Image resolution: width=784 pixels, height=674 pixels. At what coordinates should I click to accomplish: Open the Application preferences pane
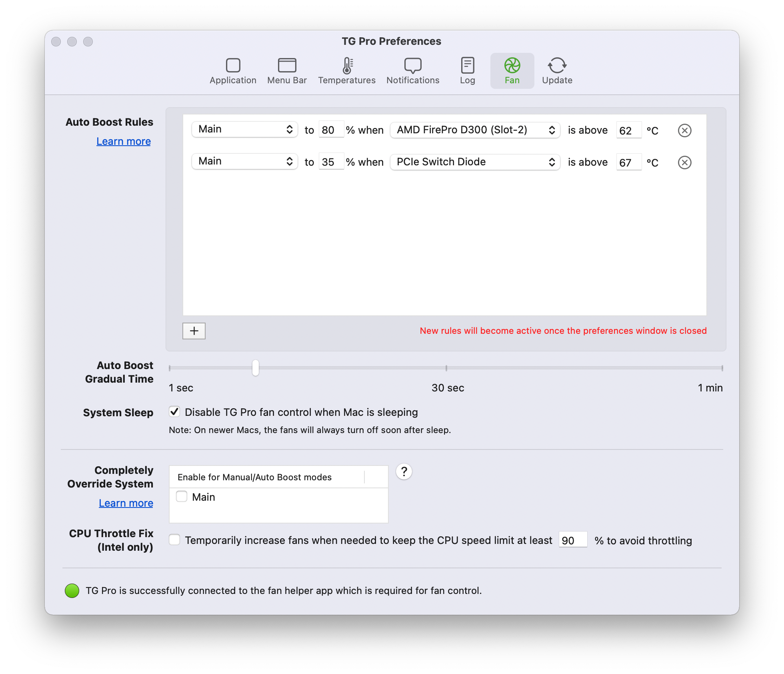pos(233,70)
